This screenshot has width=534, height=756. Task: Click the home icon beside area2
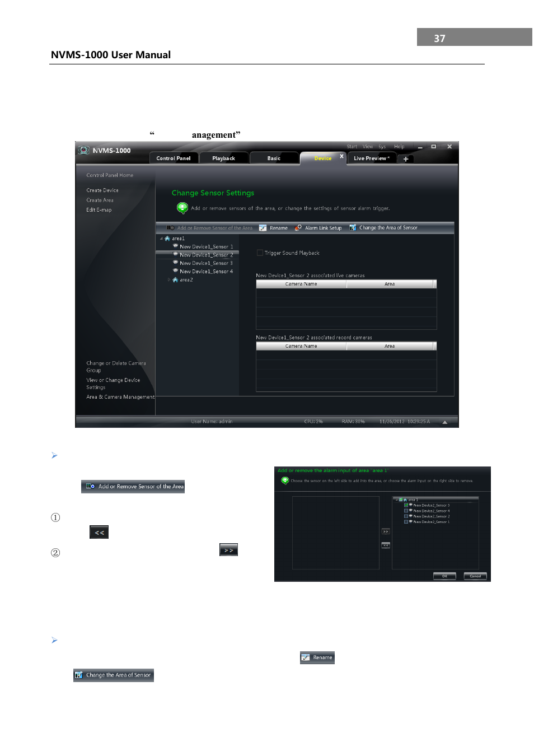click(175, 279)
